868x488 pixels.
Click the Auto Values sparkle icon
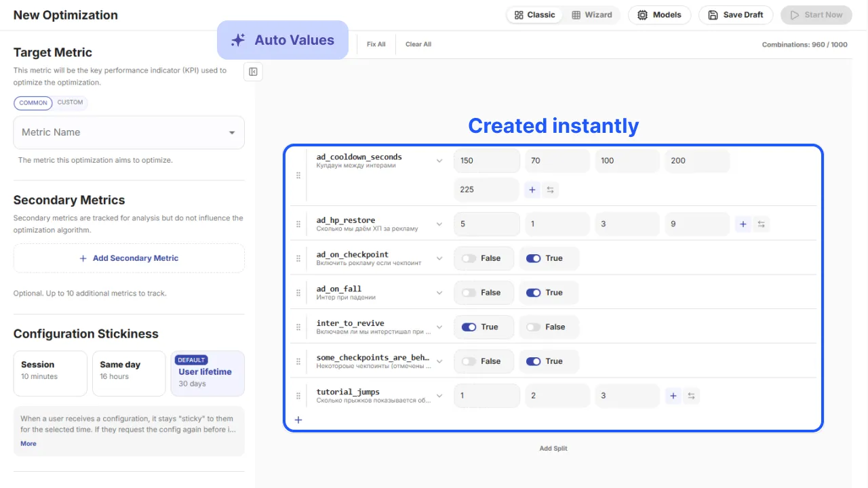(238, 40)
